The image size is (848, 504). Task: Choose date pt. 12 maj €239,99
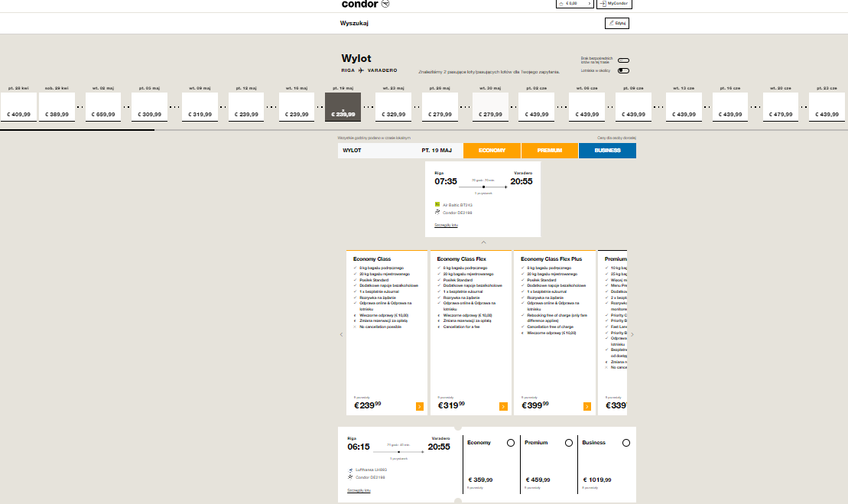246,106
